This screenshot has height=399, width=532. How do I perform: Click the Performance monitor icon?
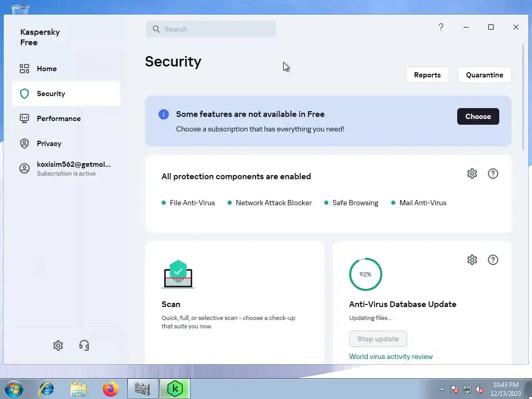[24, 118]
